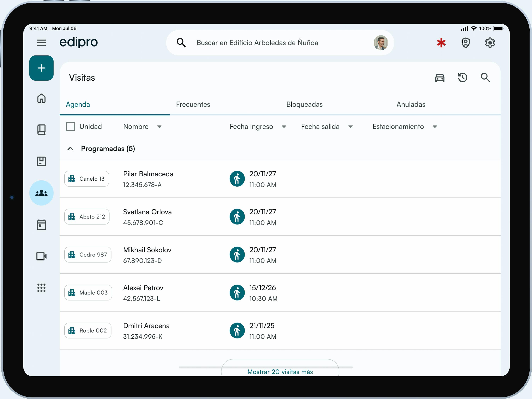Click the search icon in Visitas header
This screenshot has width=532, height=399.
485,78
